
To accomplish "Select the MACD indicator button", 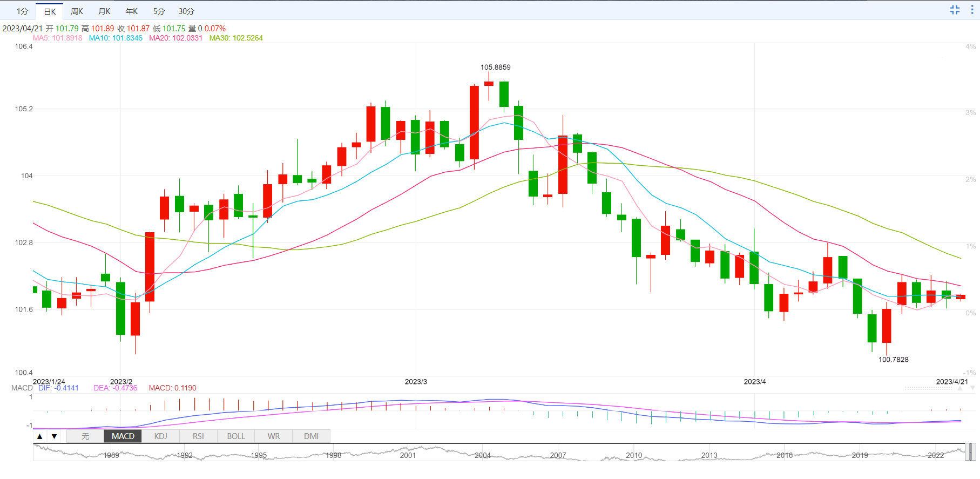I will pyautogui.click(x=123, y=436).
